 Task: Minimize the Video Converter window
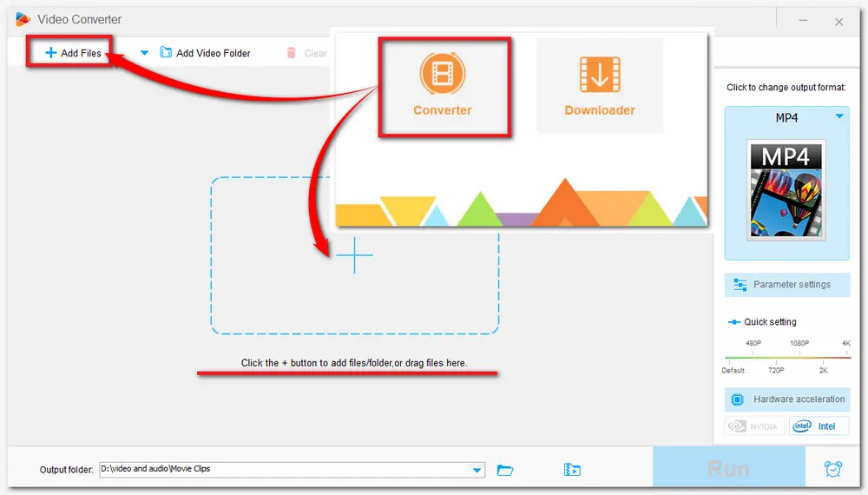[803, 21]
